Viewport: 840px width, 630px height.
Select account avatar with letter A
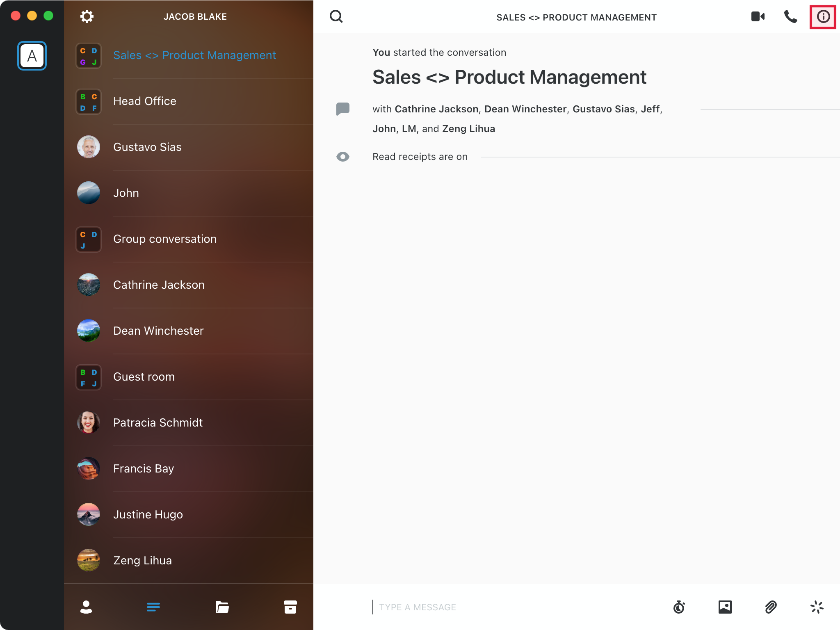[x=32, y=56]
